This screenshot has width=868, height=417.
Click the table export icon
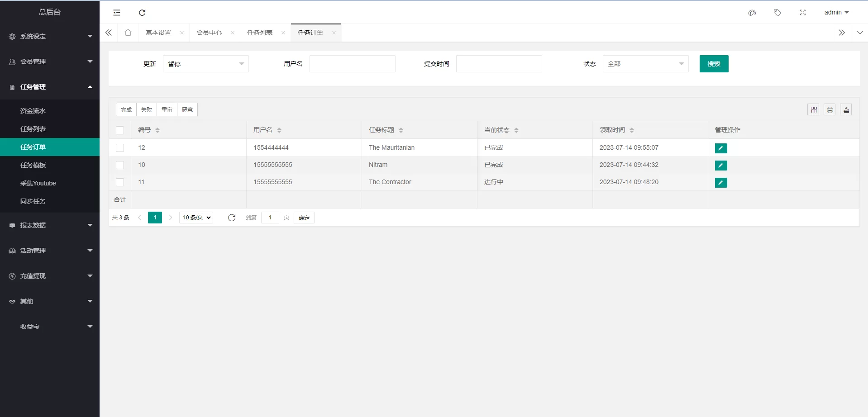click(x=846, y=109)
